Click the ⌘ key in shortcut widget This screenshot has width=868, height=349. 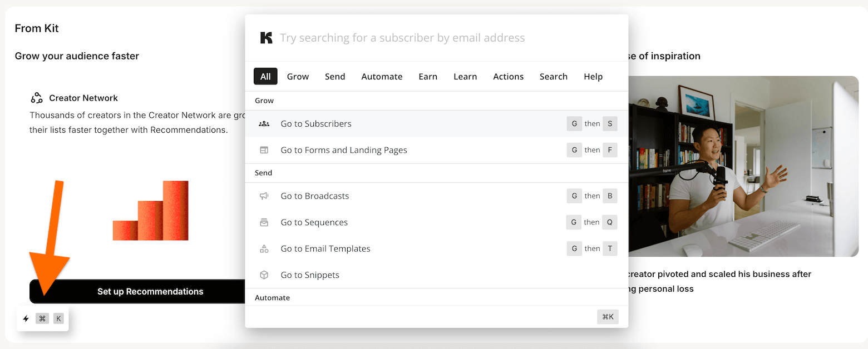[42, 319]
